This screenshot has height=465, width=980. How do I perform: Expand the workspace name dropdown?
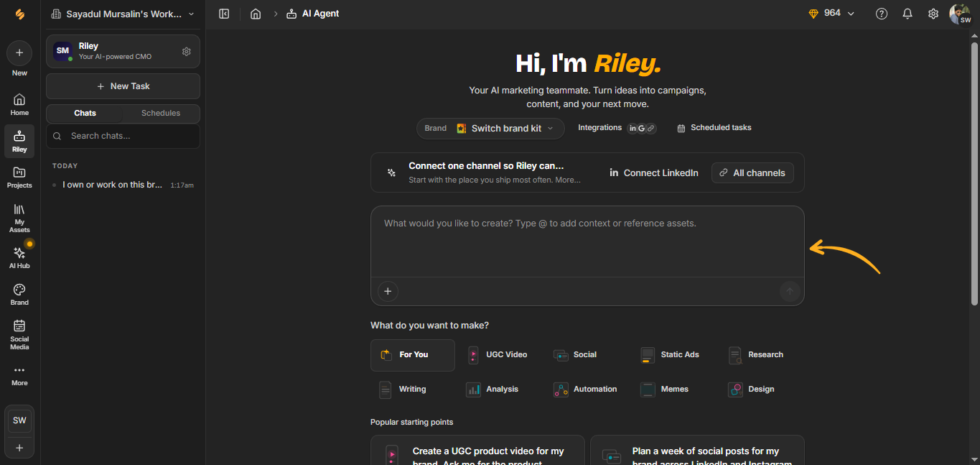coord(123,14)
